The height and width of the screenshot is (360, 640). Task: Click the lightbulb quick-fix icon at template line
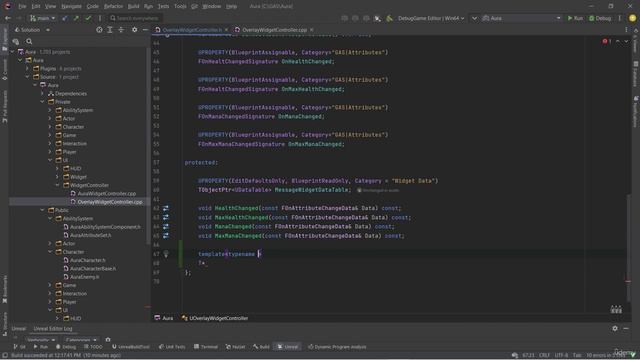tap(166, 254)
